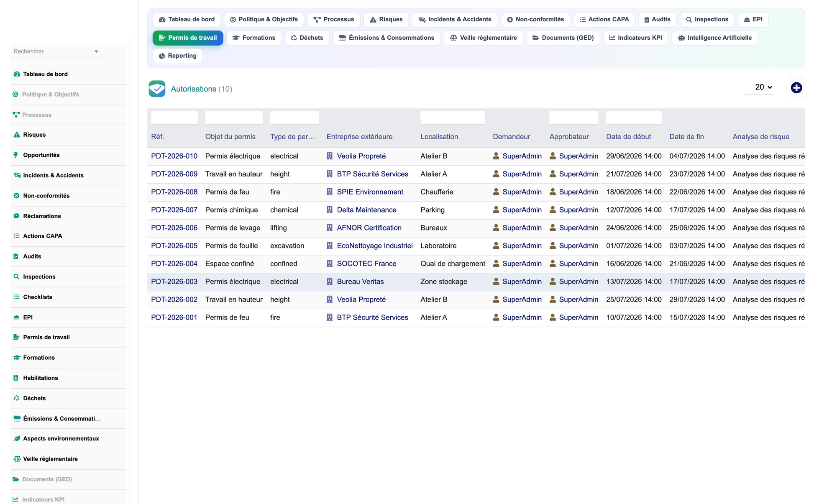Viewport: 814px width, 504px height.
Task: Open permit PDT-2026-010 link
Action: tap(174, 156)
